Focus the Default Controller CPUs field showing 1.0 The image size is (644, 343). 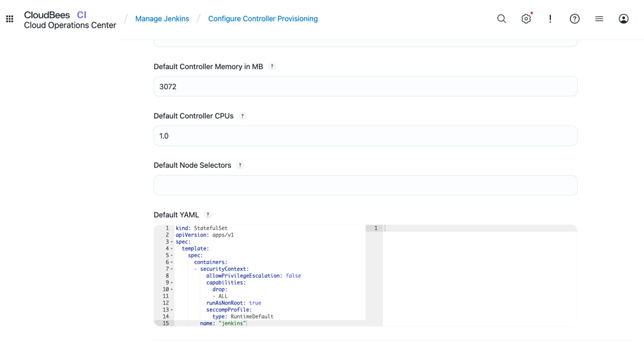pyautogui.click(x=365, y=136)
